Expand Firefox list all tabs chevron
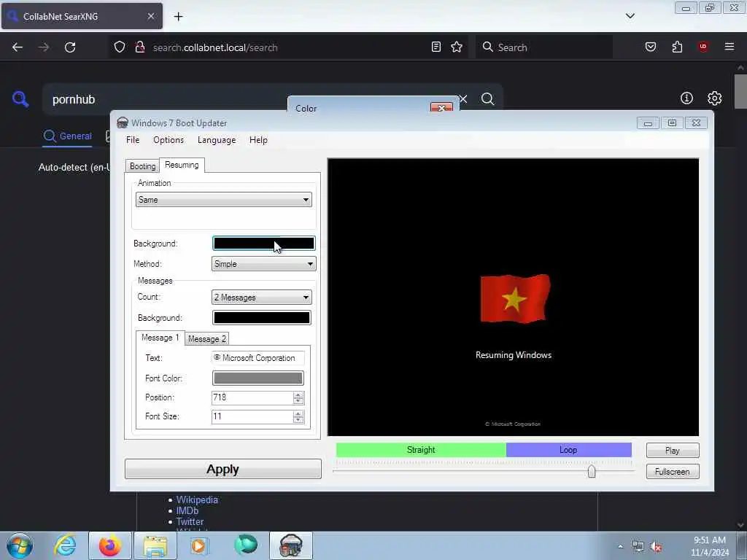Viewport: 747px width, 560px height. (x=630, y=16)
